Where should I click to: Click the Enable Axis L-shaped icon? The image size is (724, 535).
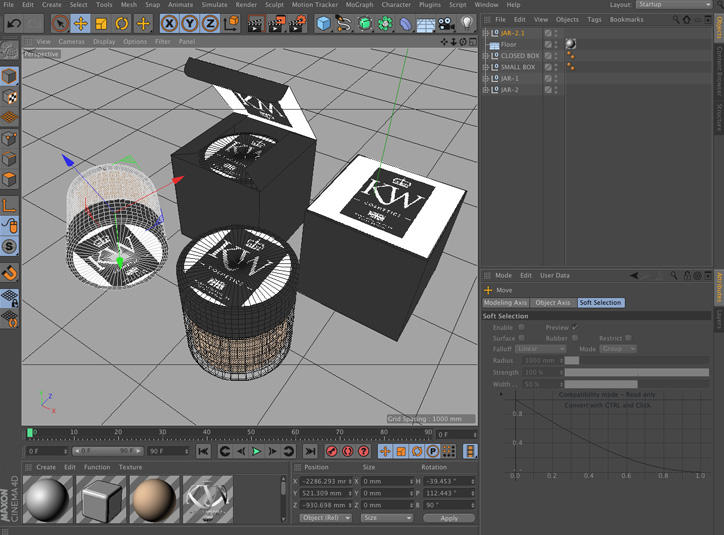(x=9, y=206)
